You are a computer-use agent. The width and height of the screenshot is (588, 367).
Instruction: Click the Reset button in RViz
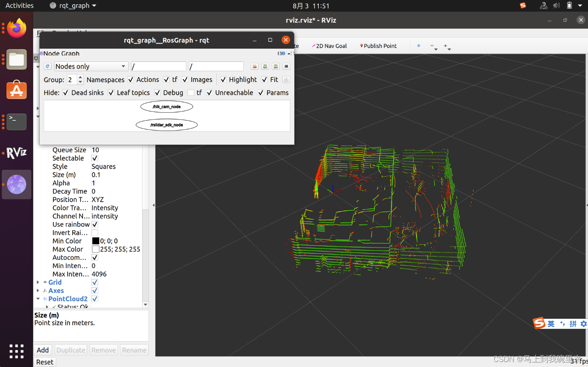tap(45, 362)
